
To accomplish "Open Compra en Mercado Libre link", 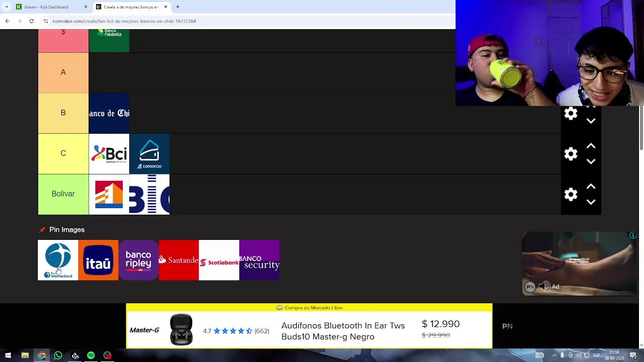I will point(309,308).
